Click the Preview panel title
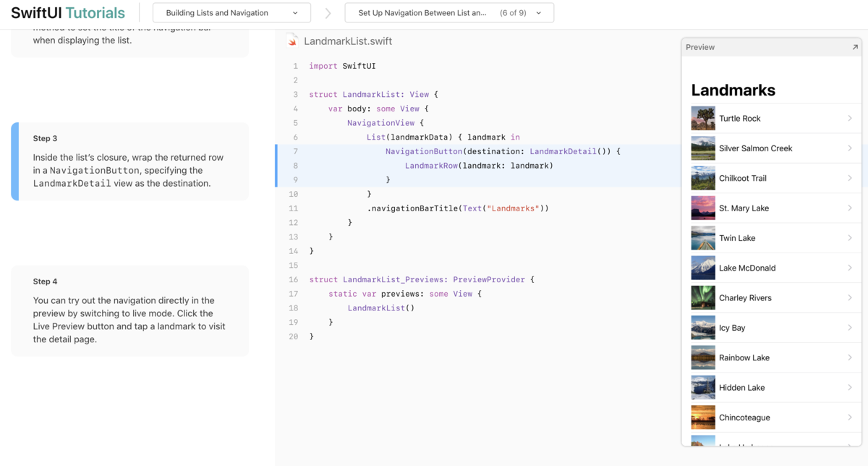Screen dimensions: 868x466 [x=700, y=47]
